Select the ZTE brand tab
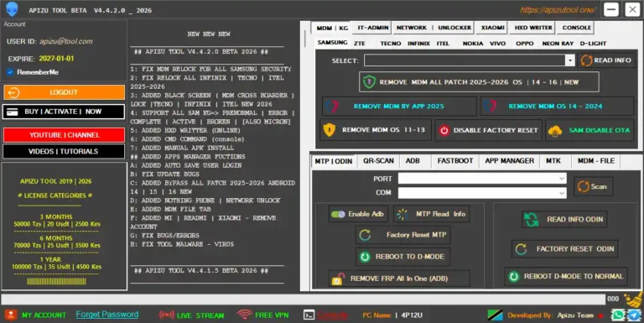 pyautogui.click(x=360, y=43)
